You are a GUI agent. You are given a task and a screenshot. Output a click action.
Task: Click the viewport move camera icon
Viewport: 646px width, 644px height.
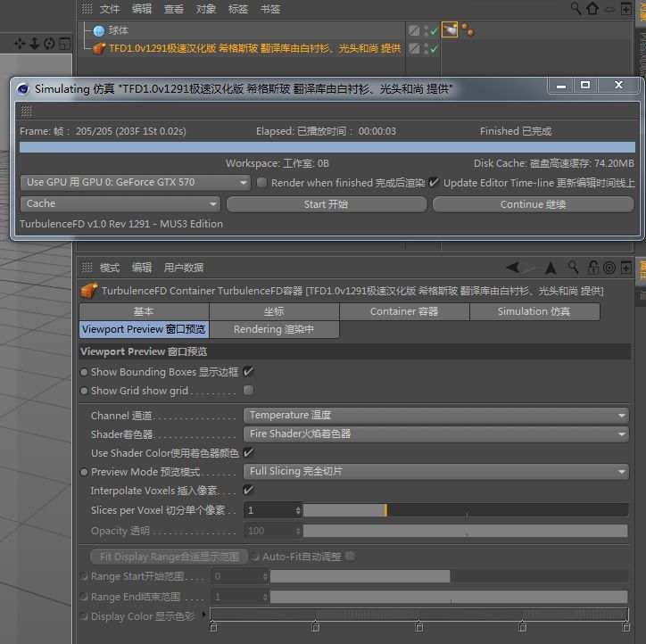[20, 43]
